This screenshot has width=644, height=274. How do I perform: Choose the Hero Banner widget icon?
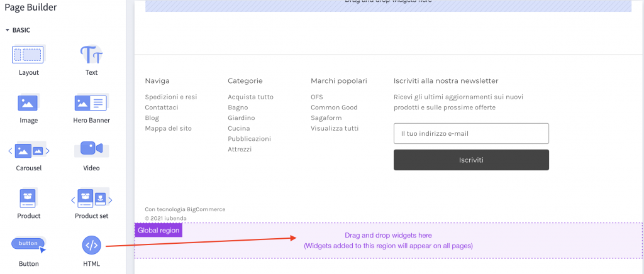92,102
